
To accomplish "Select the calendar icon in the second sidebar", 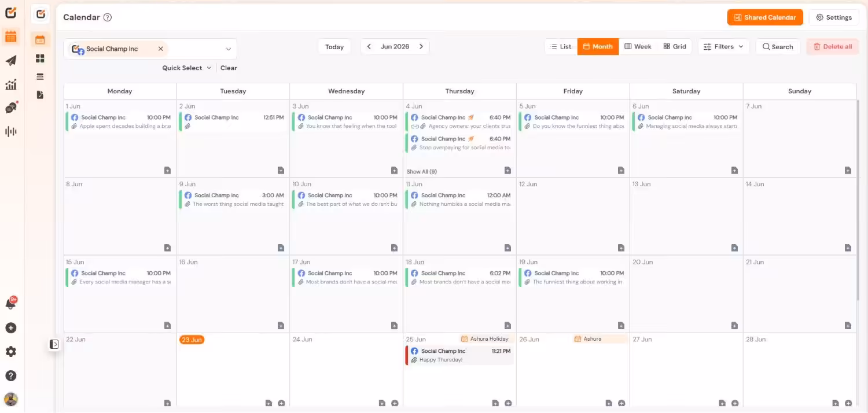I will coord(40,40).
